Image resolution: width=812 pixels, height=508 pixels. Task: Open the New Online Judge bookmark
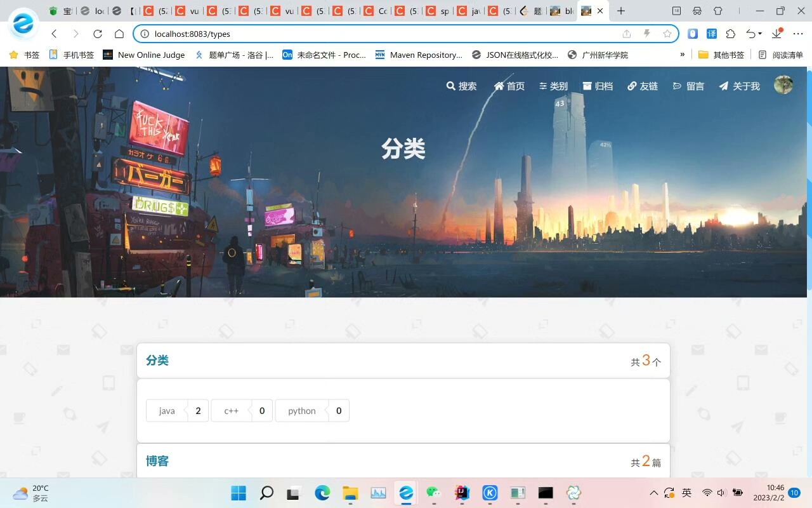(144, 55)
